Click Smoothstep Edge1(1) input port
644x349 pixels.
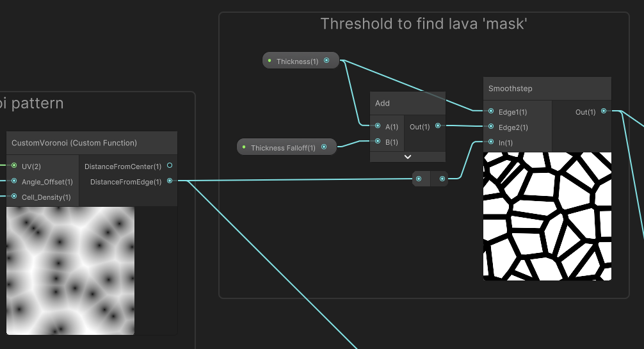[491, 111]
